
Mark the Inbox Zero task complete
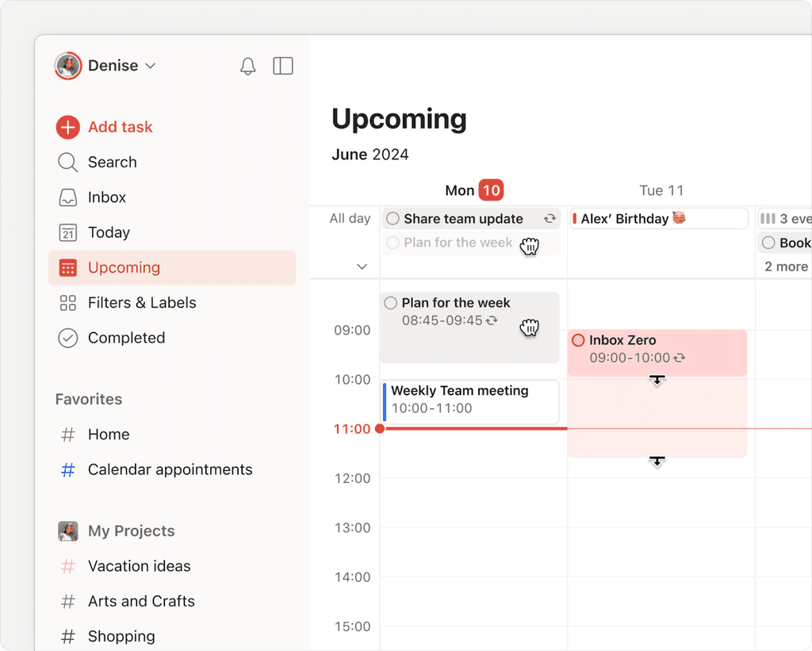[x=580, y=339]
